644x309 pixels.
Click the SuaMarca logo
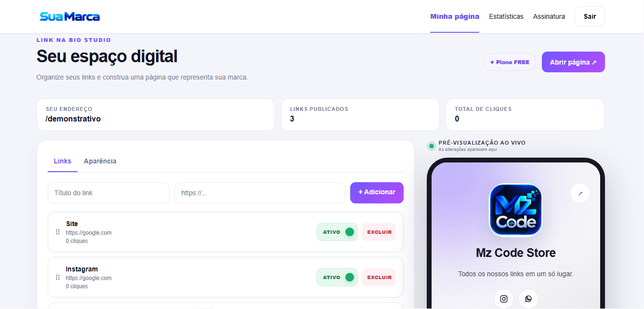(x=70, y=16)
